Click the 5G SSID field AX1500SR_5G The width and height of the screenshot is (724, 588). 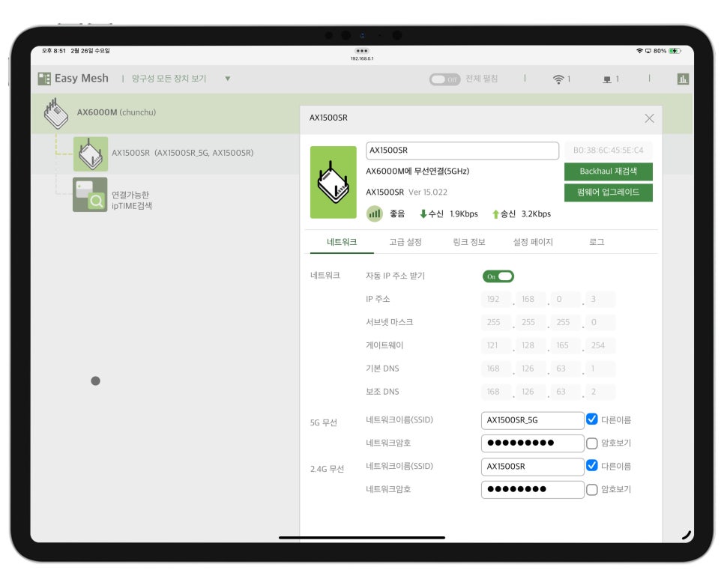[532, 420]
